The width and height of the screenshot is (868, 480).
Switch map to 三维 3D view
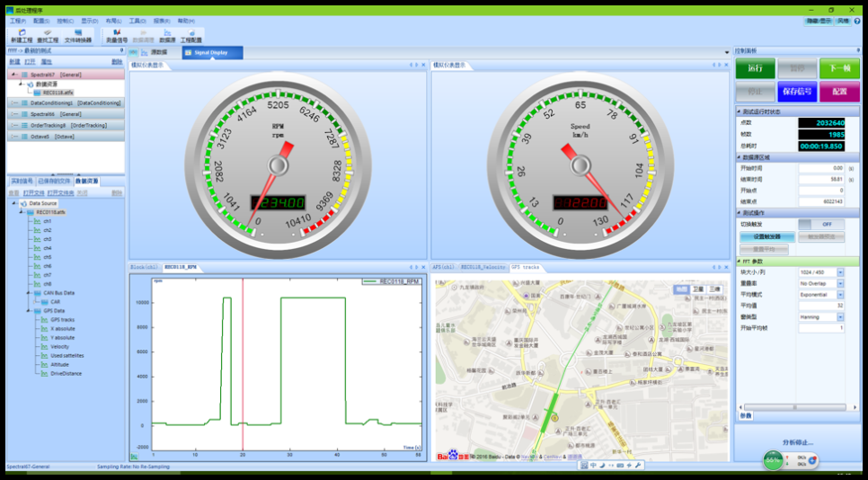[714, 289]
